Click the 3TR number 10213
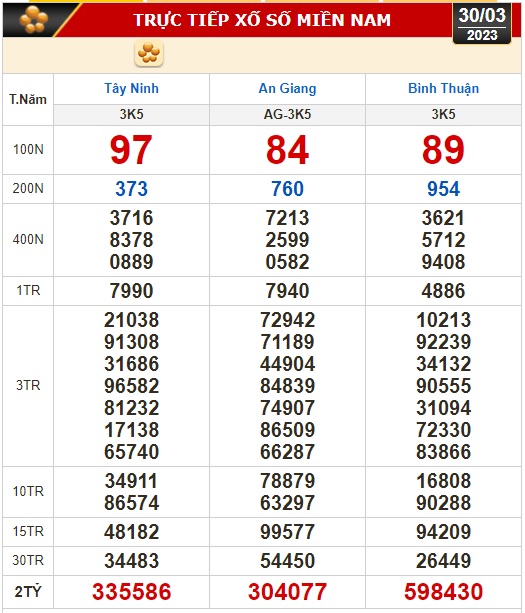 (443, 320)
